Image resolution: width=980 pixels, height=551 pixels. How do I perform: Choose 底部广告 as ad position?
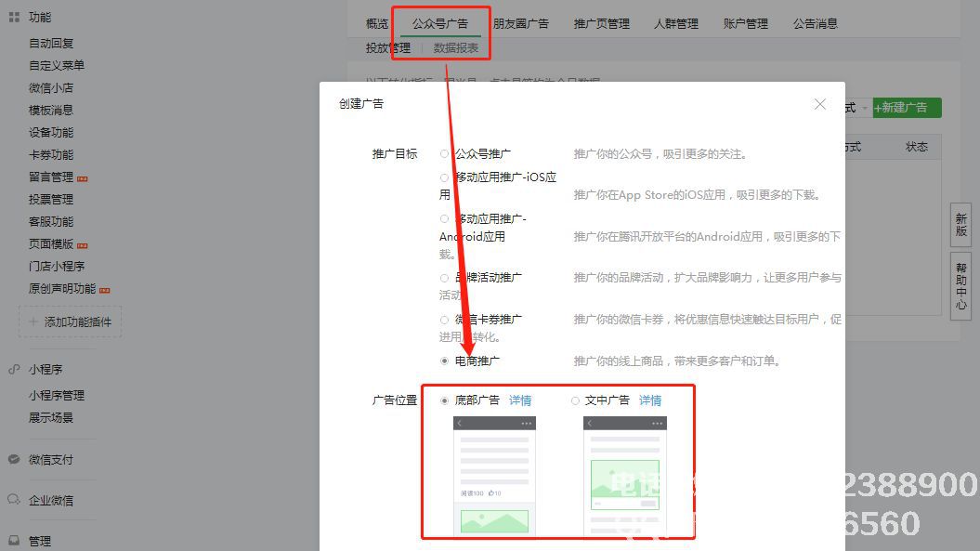(445, 400)
